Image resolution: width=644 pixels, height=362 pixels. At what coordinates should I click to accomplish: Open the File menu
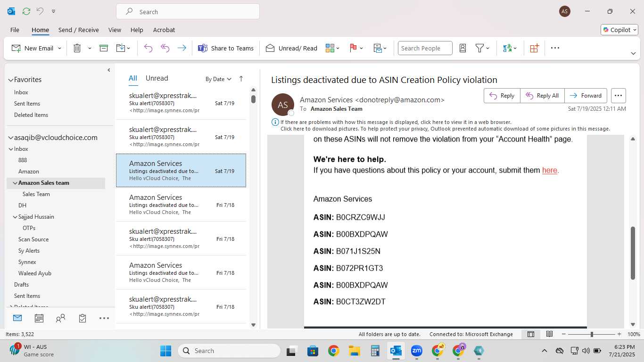point(15,30)
